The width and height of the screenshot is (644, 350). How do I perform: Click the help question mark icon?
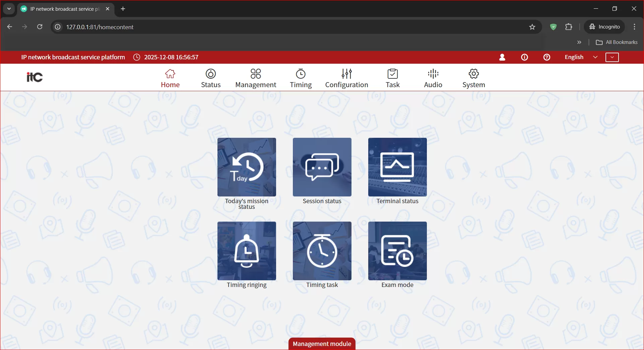point(546,57)
